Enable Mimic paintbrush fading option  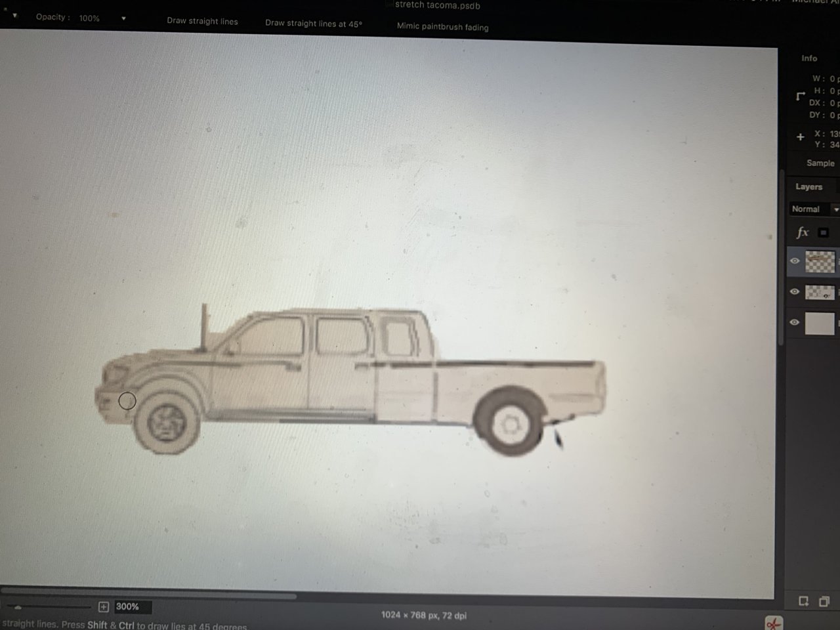click(x=442, y=27)
